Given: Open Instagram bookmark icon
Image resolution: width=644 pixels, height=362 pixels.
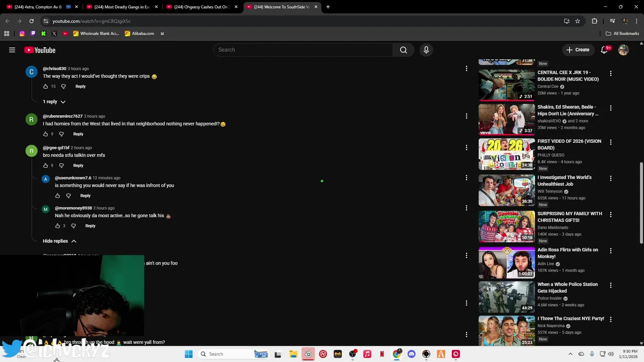Looking at the screenshot, I should coord(22,34).
